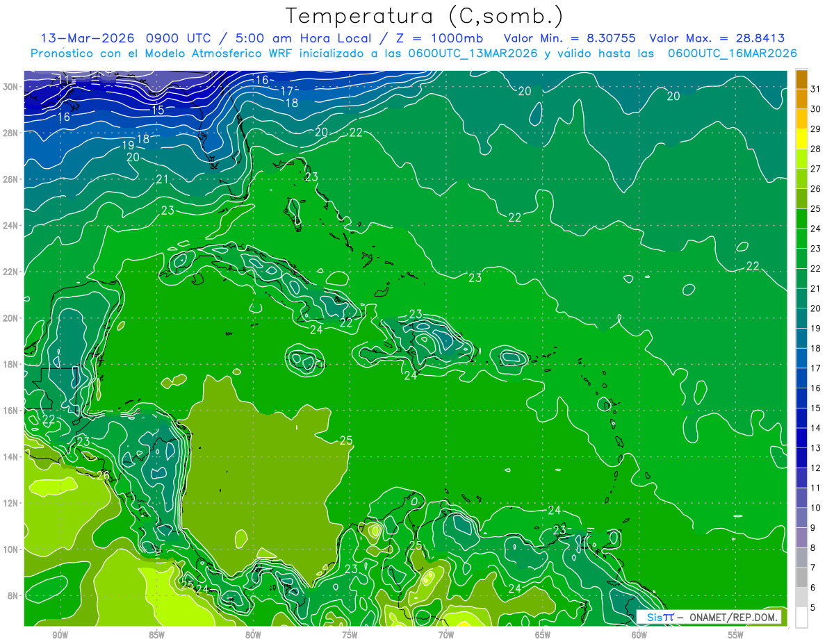
Task: Click the "24N" latitude axis label
Action: (10, 226)
